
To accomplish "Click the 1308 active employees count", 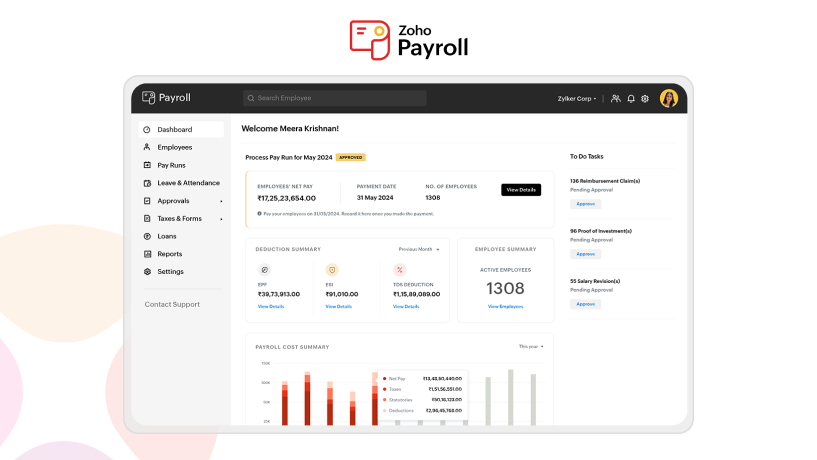I will (505, 288).
